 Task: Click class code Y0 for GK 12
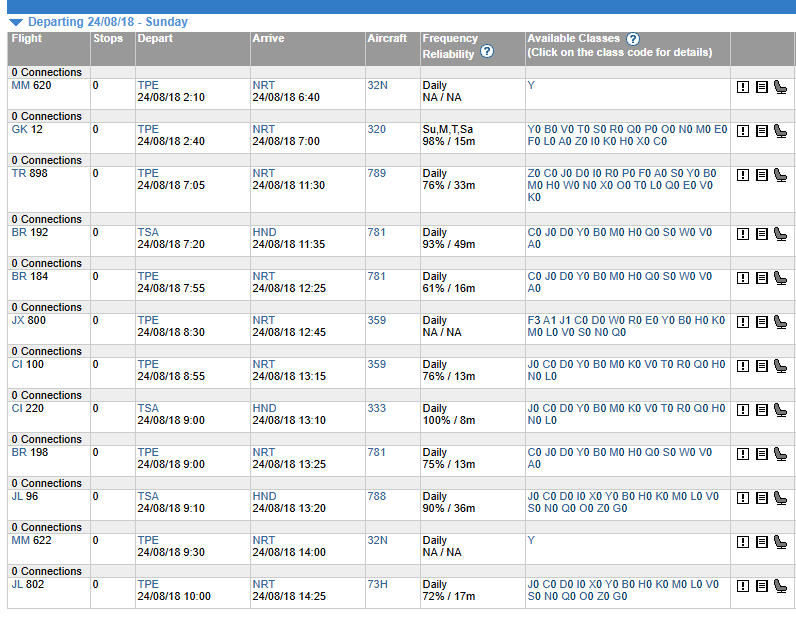coord(534,129)
